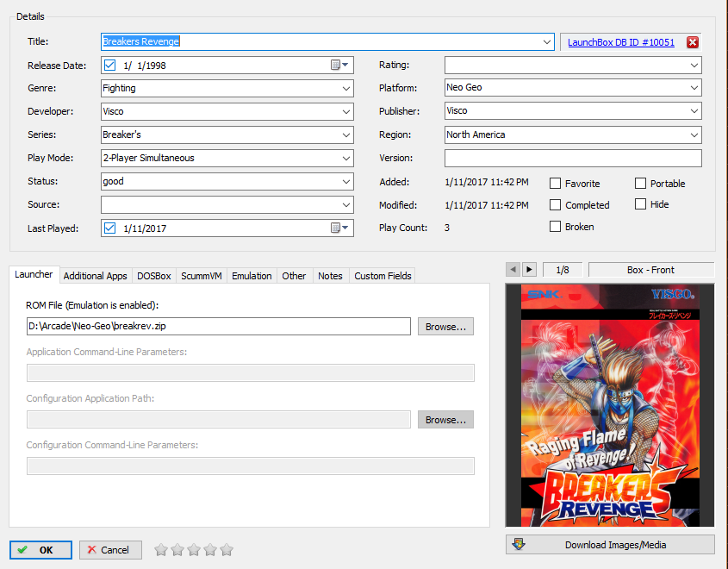Open the Genre dropdown

[x=345, y=88]
